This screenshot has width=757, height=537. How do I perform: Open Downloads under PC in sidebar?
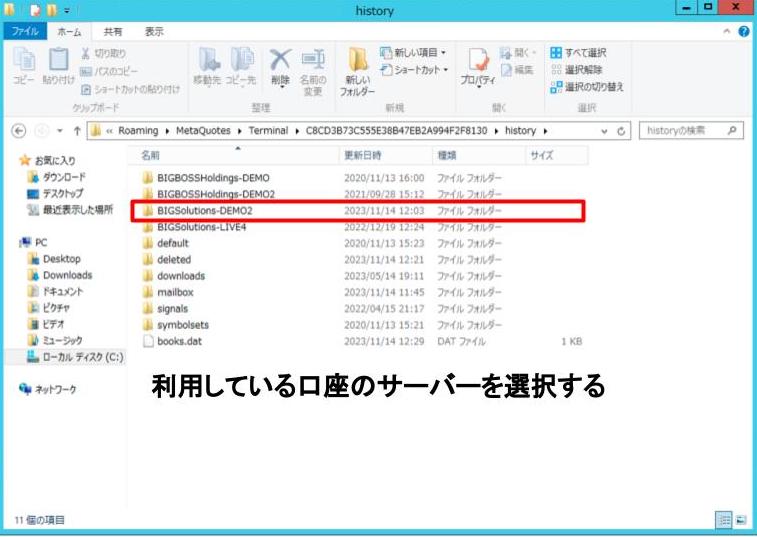(60, 275)
